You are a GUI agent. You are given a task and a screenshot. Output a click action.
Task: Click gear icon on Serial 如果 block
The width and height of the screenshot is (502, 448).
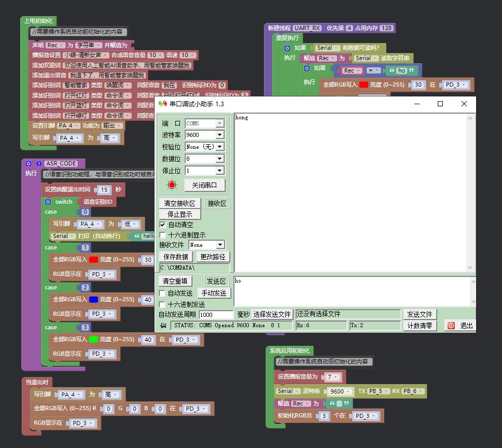(x=287, y=48)
